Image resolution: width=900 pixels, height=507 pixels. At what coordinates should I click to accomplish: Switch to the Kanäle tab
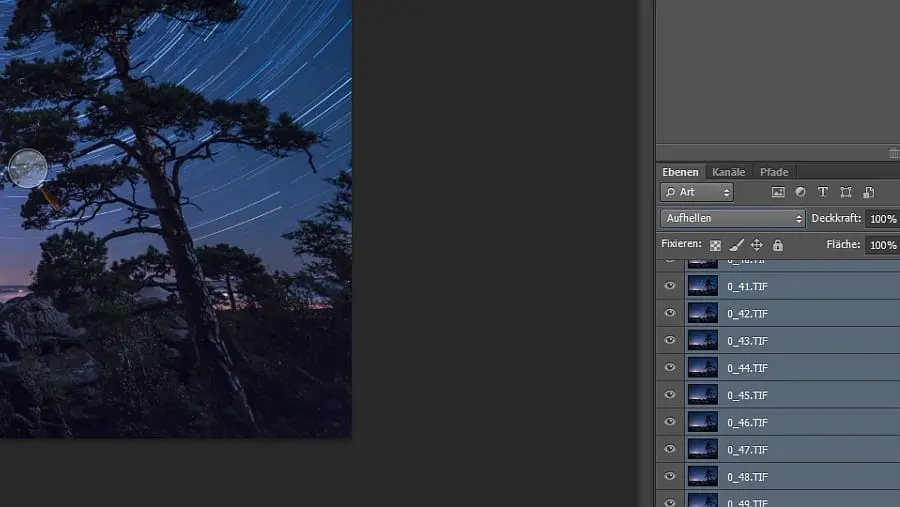[728, 172]
